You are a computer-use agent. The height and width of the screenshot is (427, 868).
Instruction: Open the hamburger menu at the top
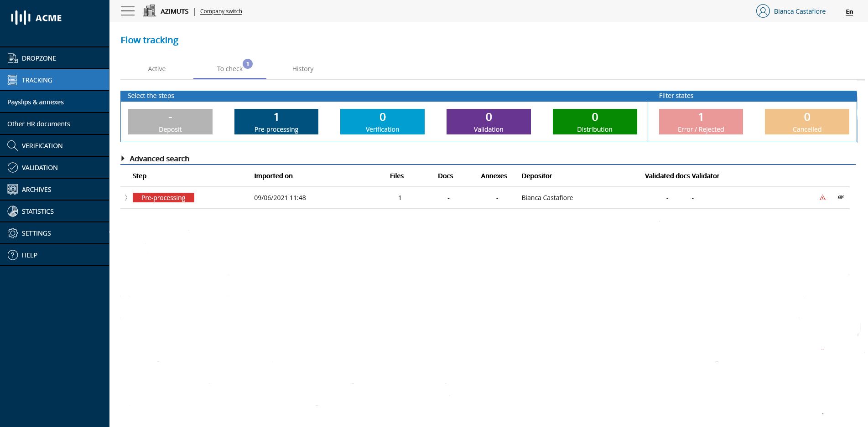tap(128, 10)
